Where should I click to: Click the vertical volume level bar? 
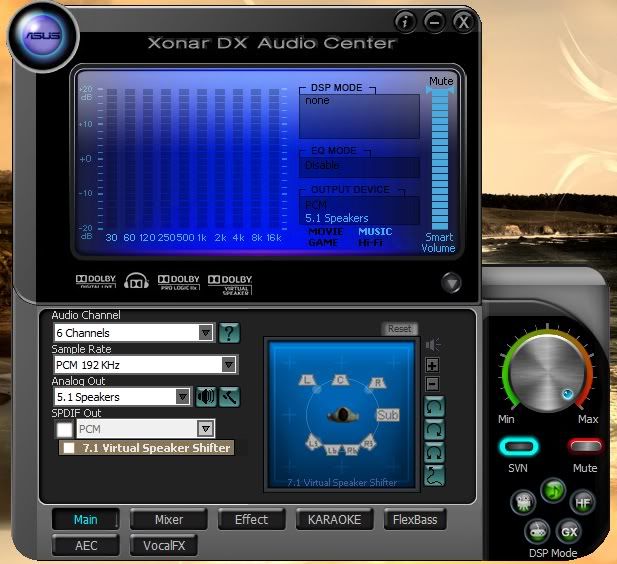coord(440,159)
